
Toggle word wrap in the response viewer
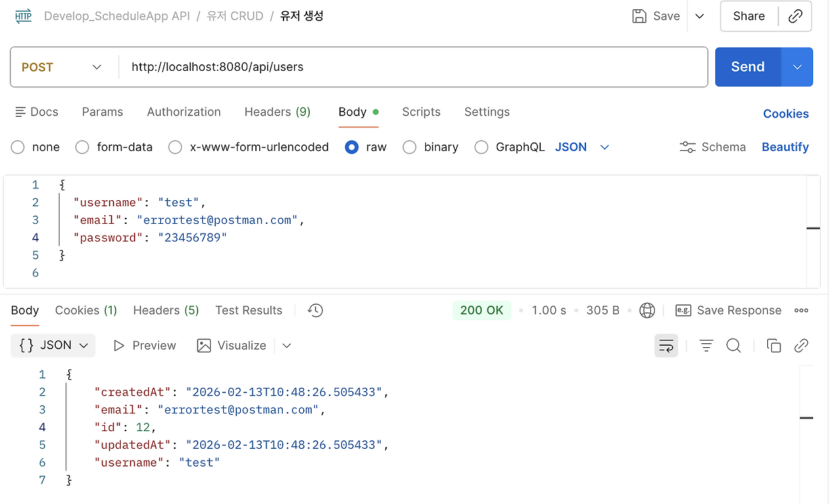(x=666, y=345)
